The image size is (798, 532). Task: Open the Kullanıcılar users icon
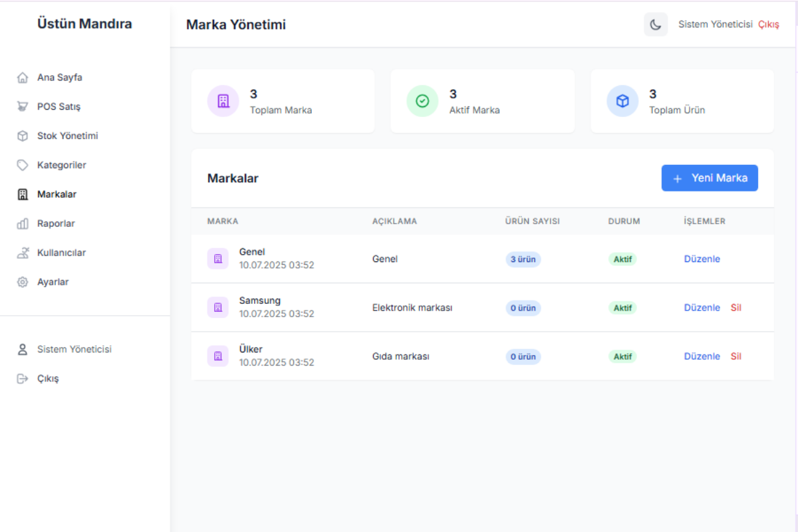(23, 253)
